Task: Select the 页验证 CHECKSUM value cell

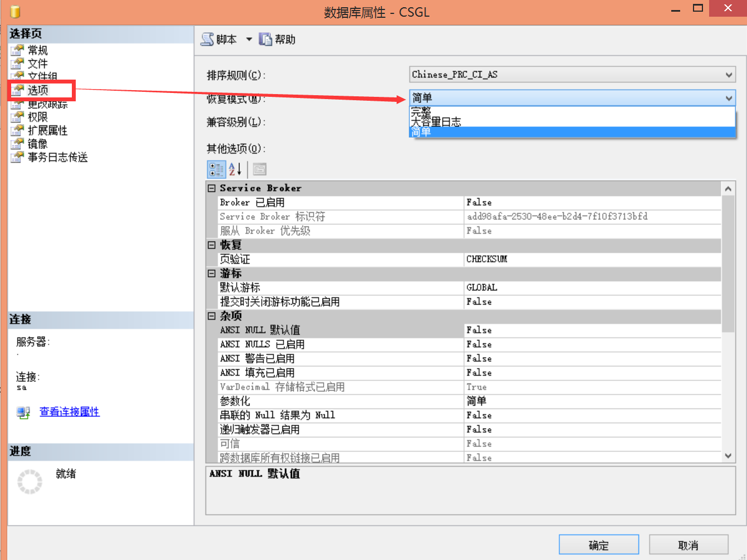Action: coord(592,259)
